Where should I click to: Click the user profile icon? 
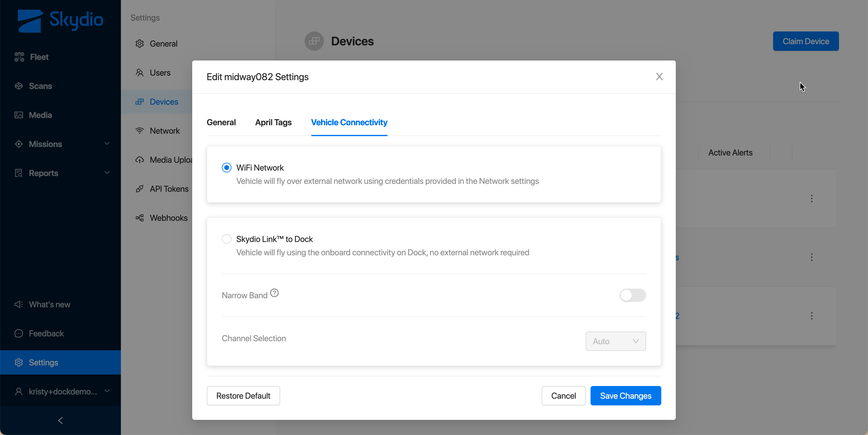(19, 391)
